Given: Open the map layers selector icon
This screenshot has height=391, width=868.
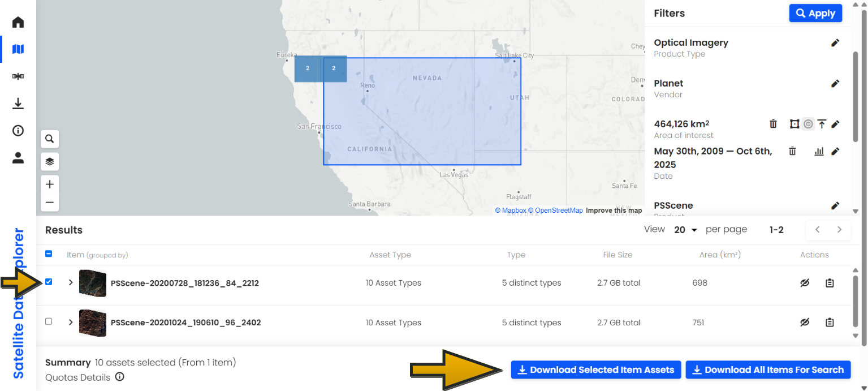Looking at the screenshot, I should coord(49,161).
